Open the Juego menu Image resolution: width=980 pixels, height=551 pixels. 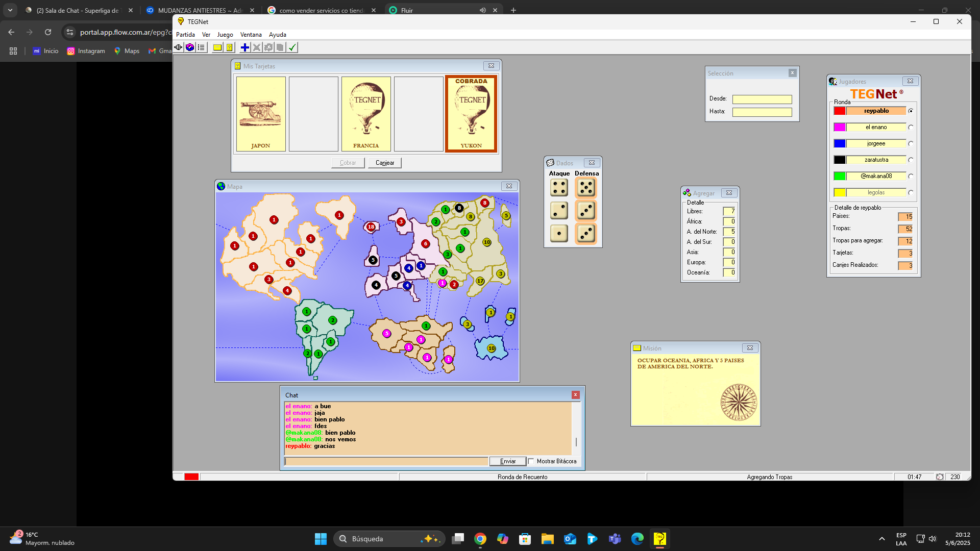click(225, 35)
